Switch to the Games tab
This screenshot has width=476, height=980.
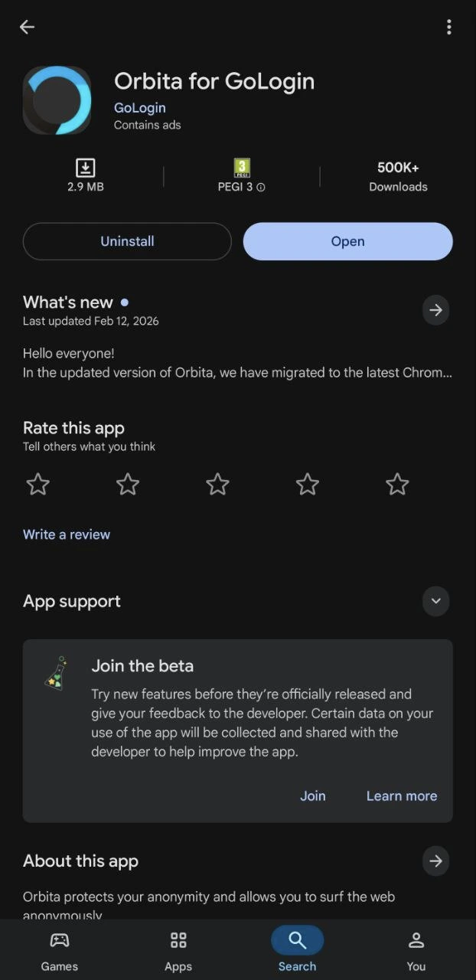click(x=59, y=949)
